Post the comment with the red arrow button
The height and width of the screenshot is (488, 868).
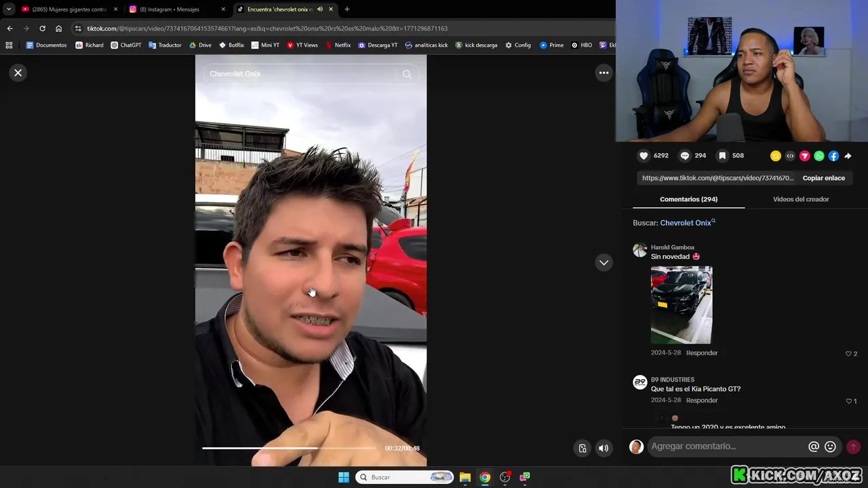click(x=853, y=447)
